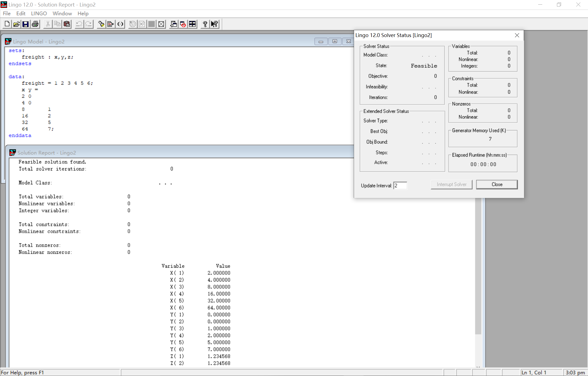Click the Paste clipboard icon
The height and width of the screenshot is (376, 588).
click(x=67, y=24)
